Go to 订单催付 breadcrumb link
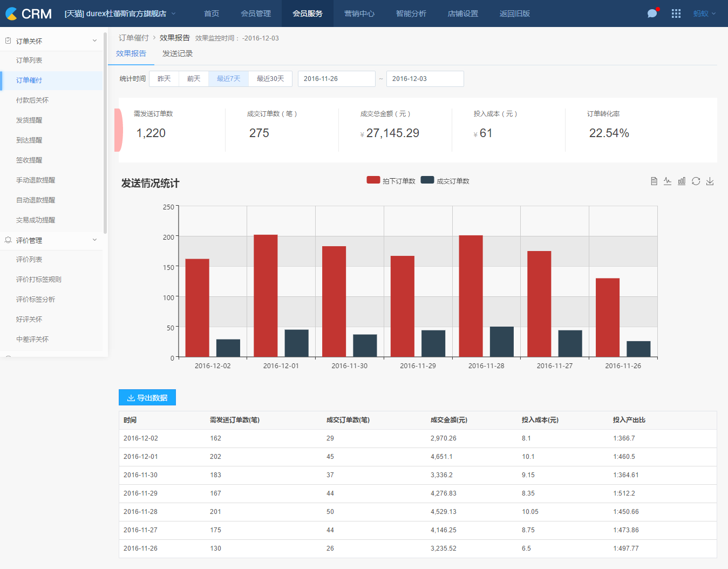The width and height of the screenshot is (728, 569). [133, 38]
